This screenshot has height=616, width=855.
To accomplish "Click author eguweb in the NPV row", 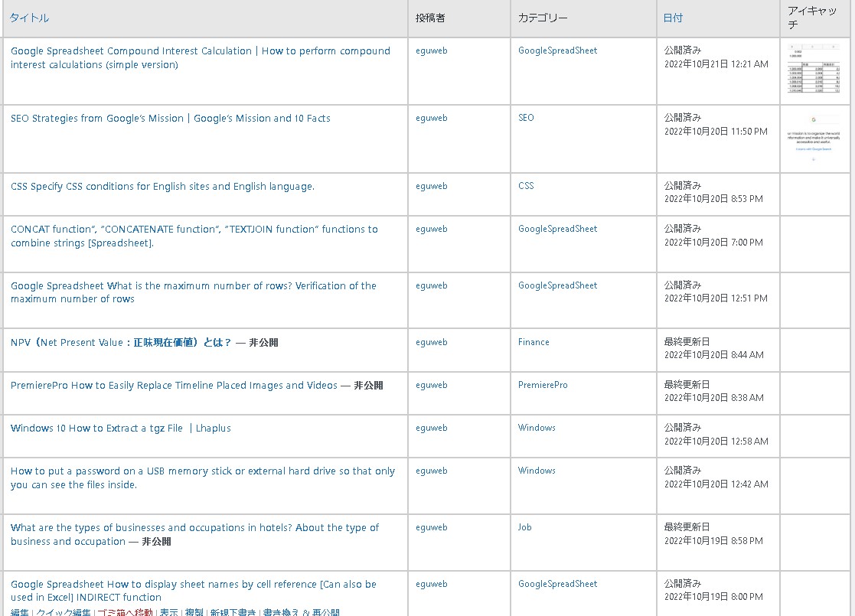I will tap(431, 342).
